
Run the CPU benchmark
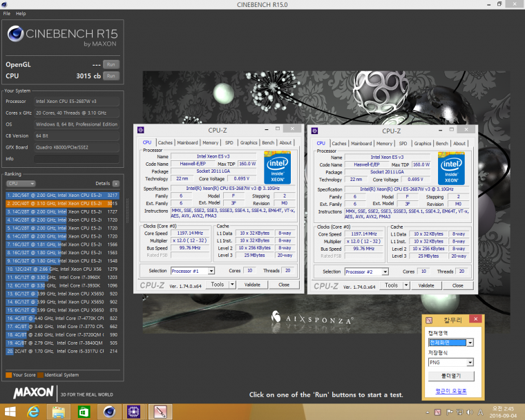tap(111, 76)
